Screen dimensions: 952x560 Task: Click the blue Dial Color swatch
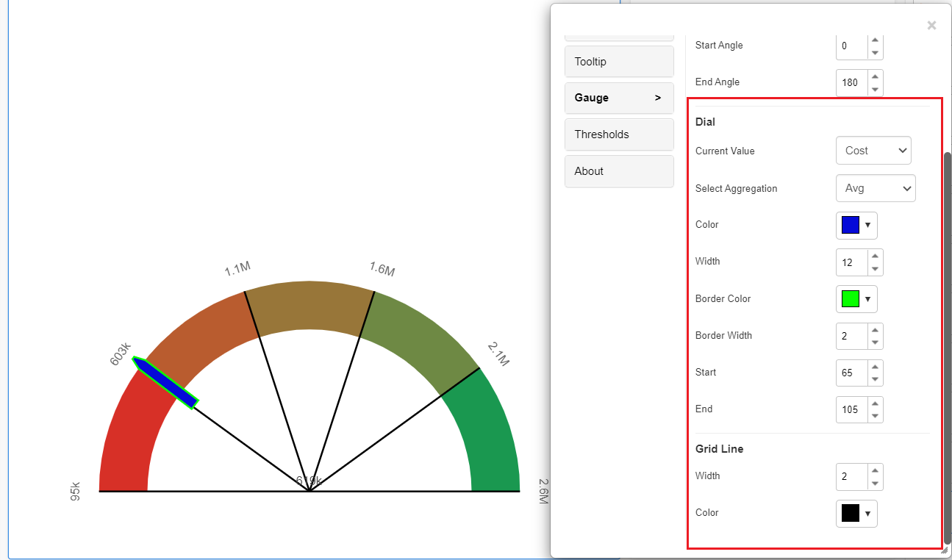pyautogui.click(x=851, y=225)
